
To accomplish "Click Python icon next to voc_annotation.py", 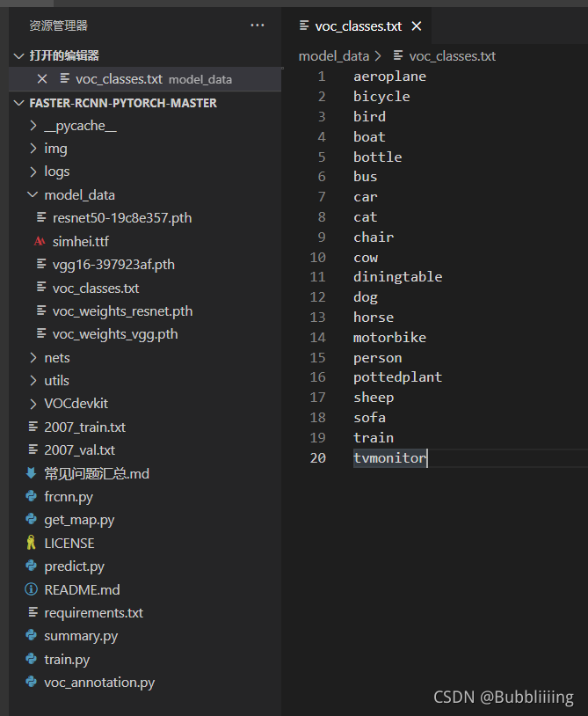I will [32, 682].
